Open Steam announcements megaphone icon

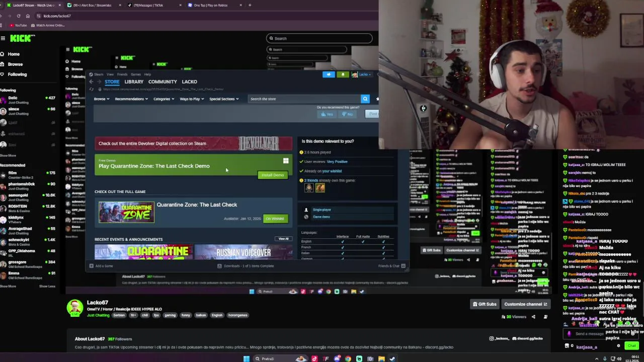[x=329, y=74]
